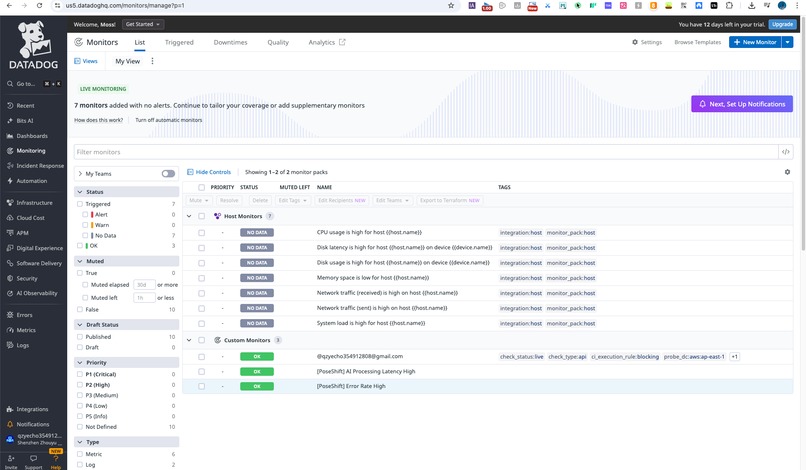Open Software Delivery in sidebar

pos(39,263)
